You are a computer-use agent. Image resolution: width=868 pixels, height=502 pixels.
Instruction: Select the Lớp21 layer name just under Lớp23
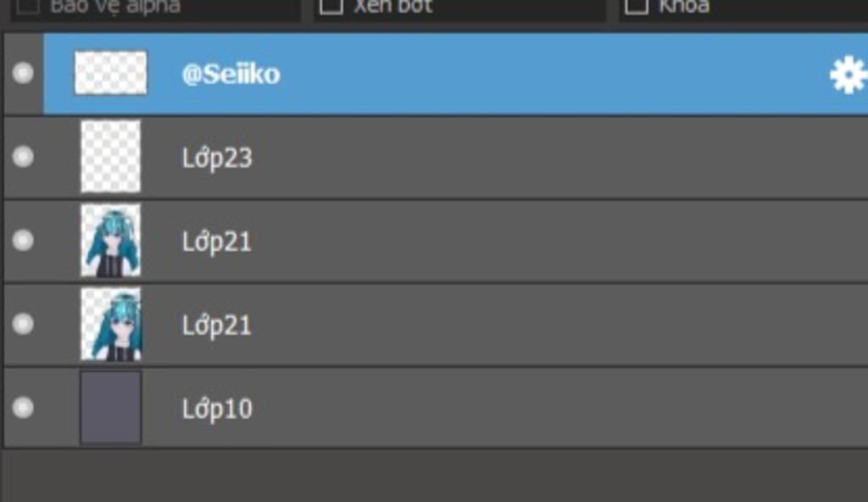pyautogui.click(x=216, y=242)
